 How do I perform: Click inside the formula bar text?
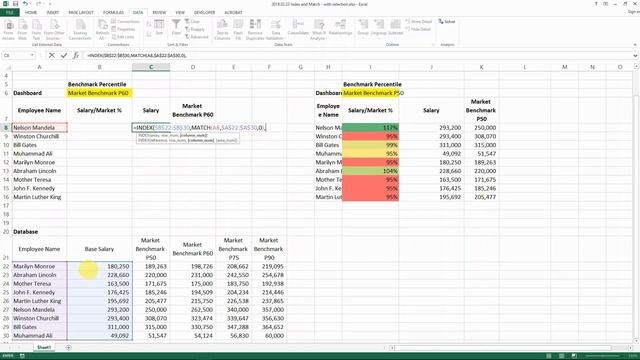click(137, 55)
